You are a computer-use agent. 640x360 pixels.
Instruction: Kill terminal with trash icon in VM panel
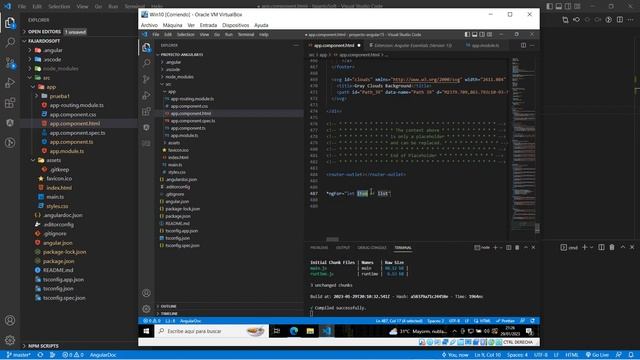coord(517,247)
